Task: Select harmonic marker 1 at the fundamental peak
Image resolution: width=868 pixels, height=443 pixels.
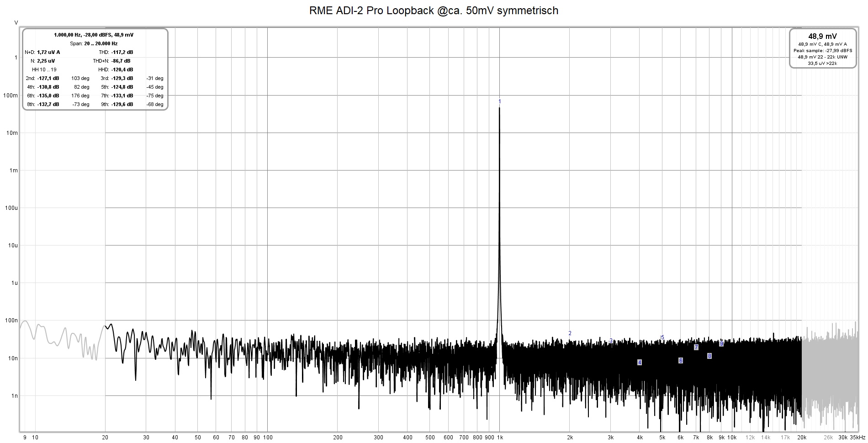Action: (x=500, y=101)
